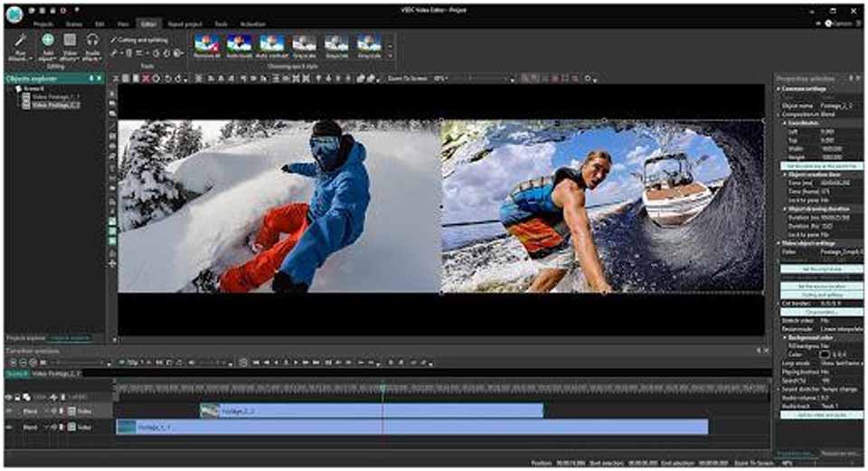Toggle visibility of the Footage_2_1 track
868x471 pixels.
click(x=10, y=410)
